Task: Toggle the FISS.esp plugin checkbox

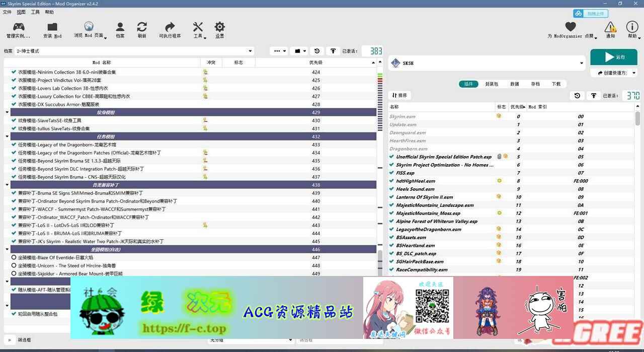Action: coord(392,173)
